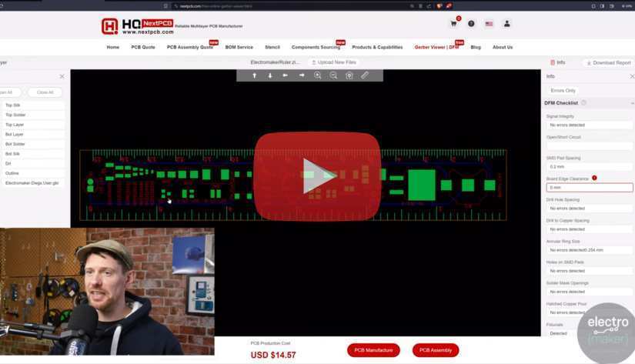Open the Brave shield icon in the address bar

[439, 5]
